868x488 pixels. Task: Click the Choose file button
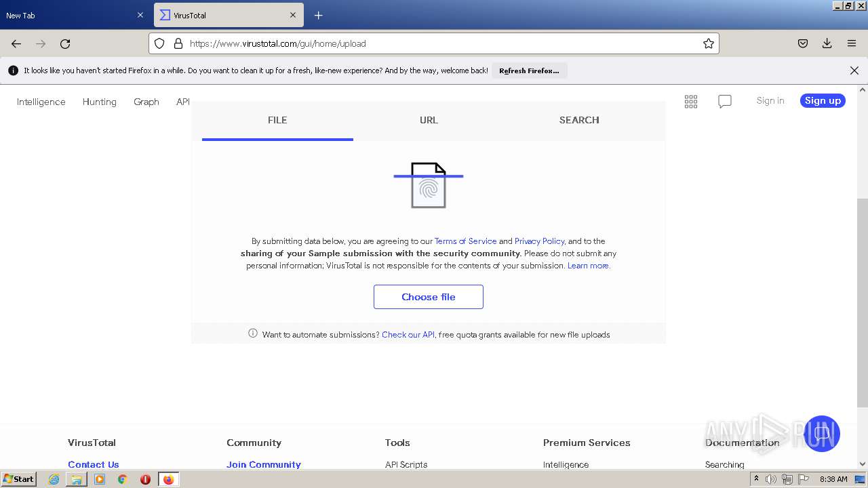429,297
